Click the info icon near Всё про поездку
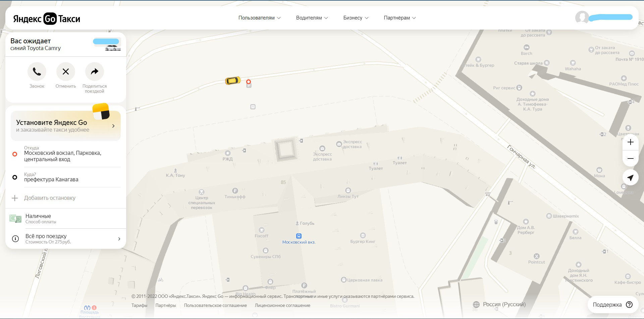Screen dimensions: 644x319 [x=15, y=239]
